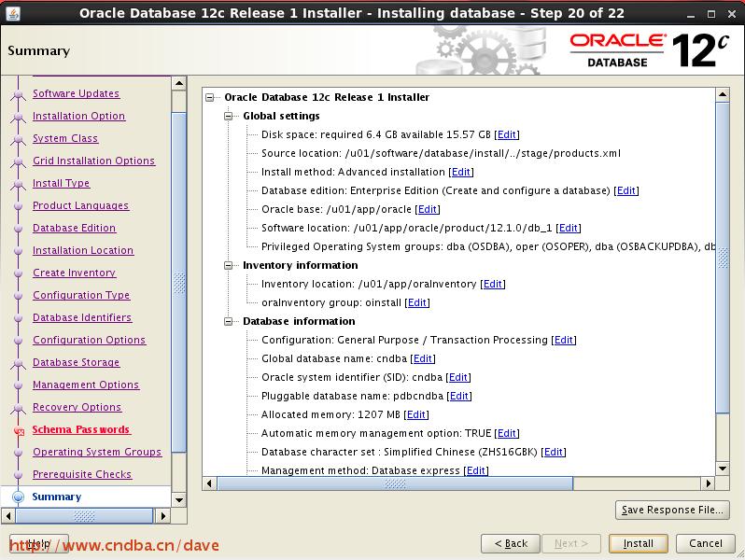Viewport: 745px width, 560px height.
Task: Edit the Configuration General Purpose setting
Action: [x=564, y=340]
